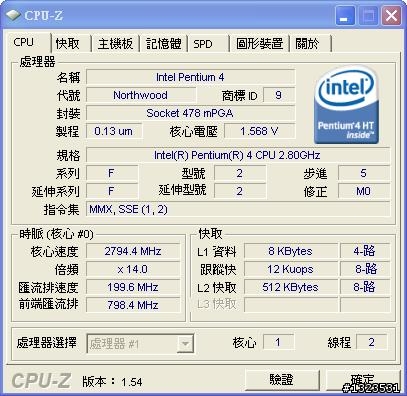407x396 pixels.
Task: Click the empty L3 快取 field
Action: (291, 305)
